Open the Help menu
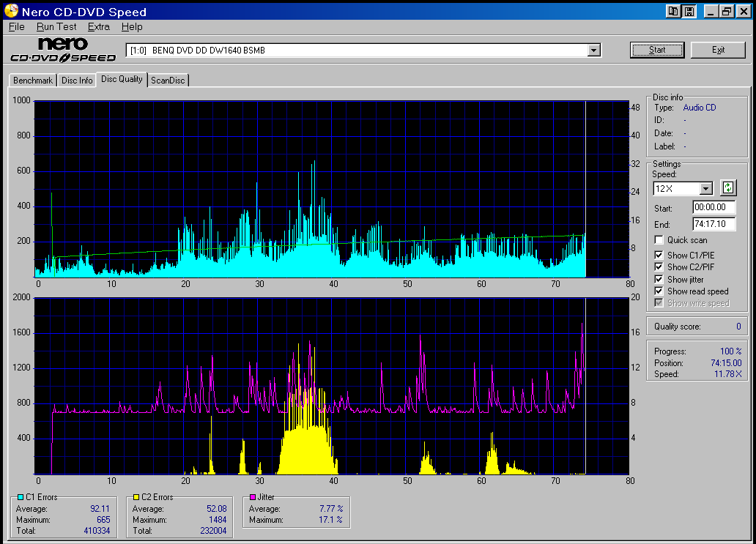Image resolution: width=756 pixels, height=544 pixels. pos(132,27)
